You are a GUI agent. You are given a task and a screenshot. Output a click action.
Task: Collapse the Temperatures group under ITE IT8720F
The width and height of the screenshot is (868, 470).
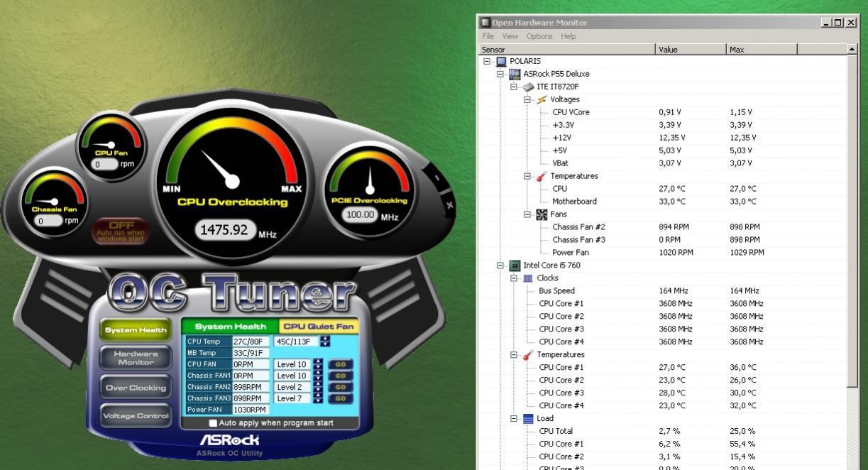tap(527, 176)
